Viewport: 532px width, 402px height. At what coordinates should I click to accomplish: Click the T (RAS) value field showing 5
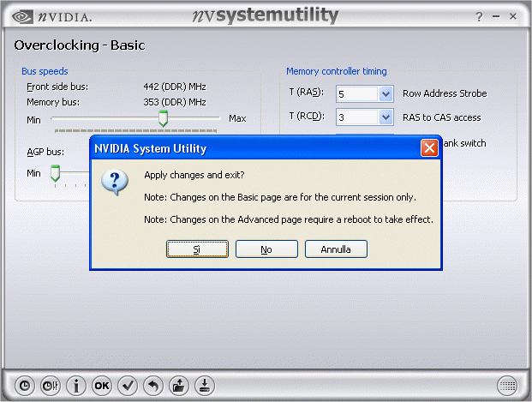point(357,94)
